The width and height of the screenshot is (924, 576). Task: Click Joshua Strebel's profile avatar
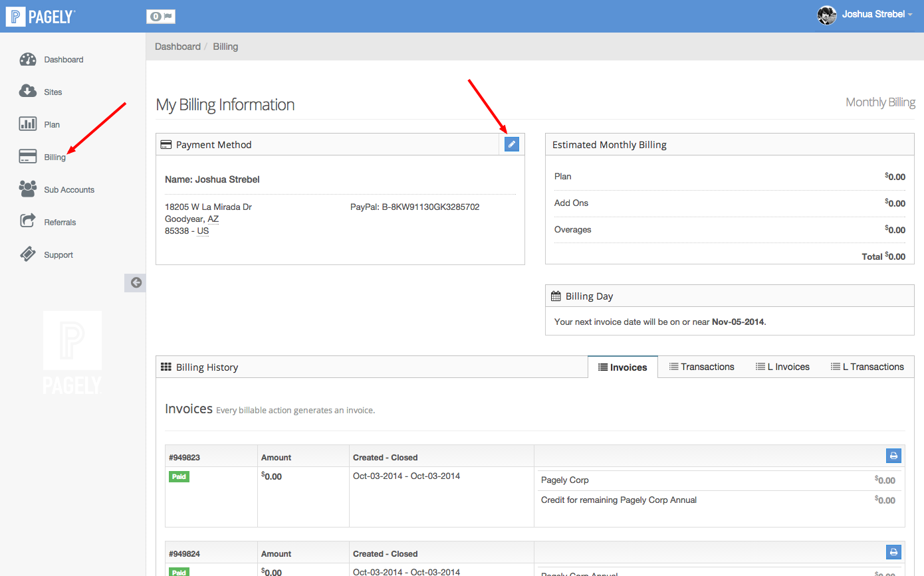(827, 15)
